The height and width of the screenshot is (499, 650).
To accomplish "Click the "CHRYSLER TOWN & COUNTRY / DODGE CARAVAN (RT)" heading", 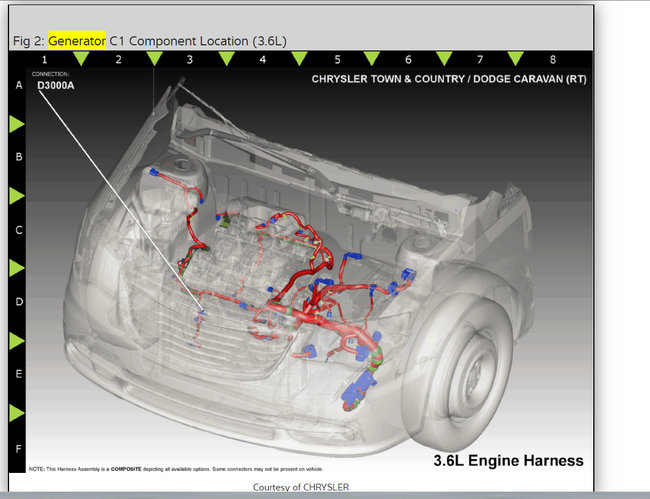I will coord(449,79).
